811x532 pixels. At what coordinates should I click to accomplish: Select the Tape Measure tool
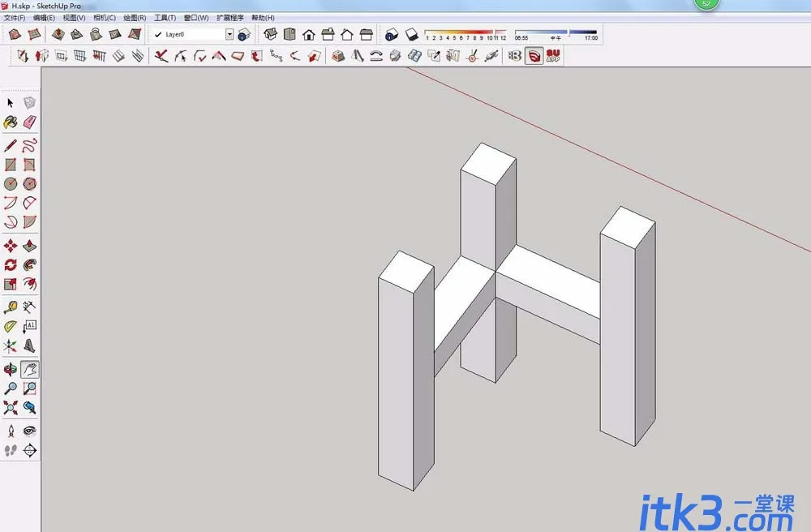pos(11,307)
